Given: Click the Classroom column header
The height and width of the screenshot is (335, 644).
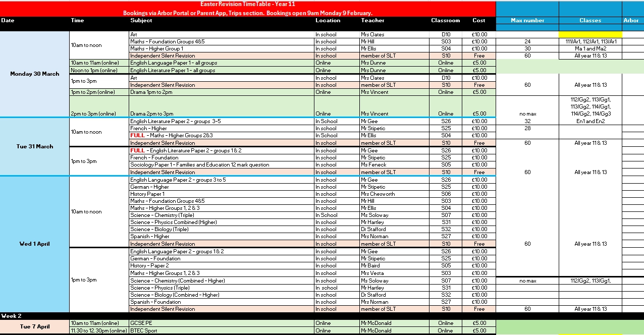Looking at the screenshot, I should 445,21.
